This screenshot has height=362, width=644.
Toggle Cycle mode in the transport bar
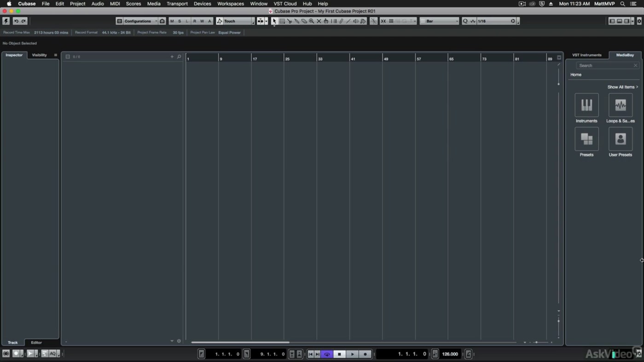(x=327, y=354)
